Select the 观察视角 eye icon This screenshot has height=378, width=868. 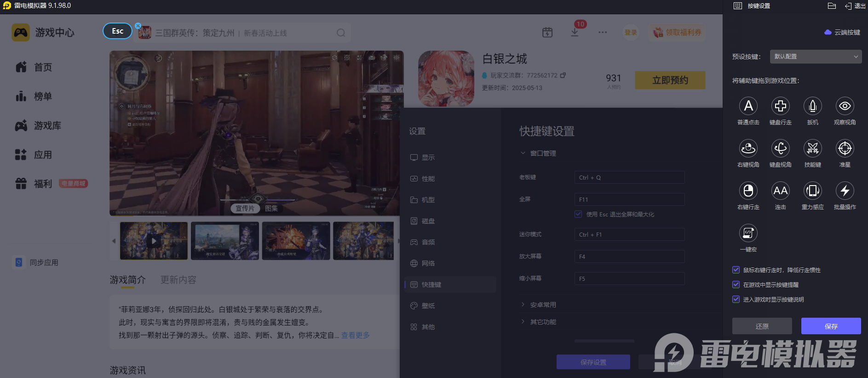coord(845,106)
